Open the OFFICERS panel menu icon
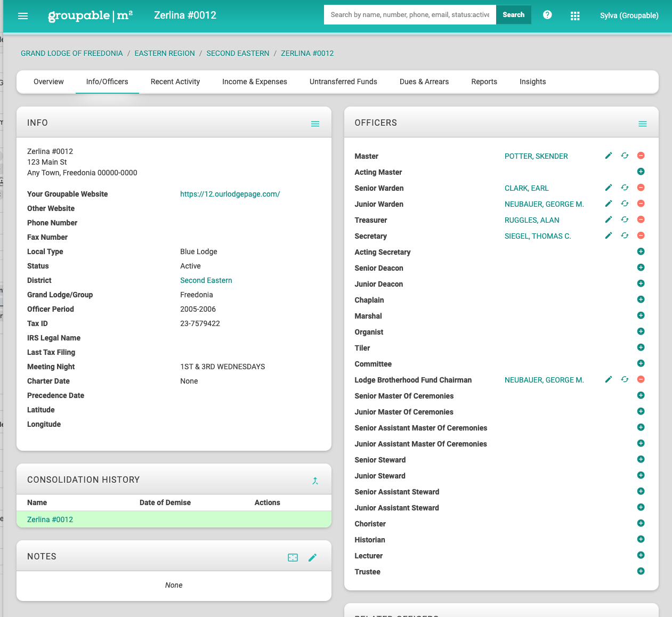Image resolution: width=672 pixels, height=617 pixels. (643, 124)
